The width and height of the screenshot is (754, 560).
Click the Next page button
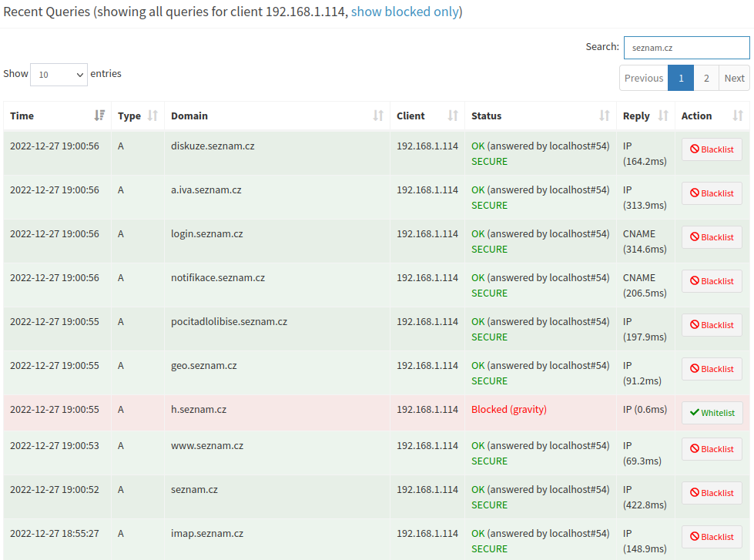(734, 78)
